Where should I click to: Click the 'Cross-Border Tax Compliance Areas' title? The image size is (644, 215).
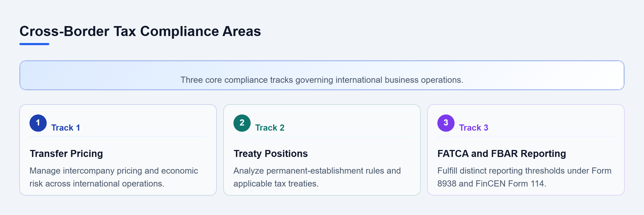click(x=140, y=31)
